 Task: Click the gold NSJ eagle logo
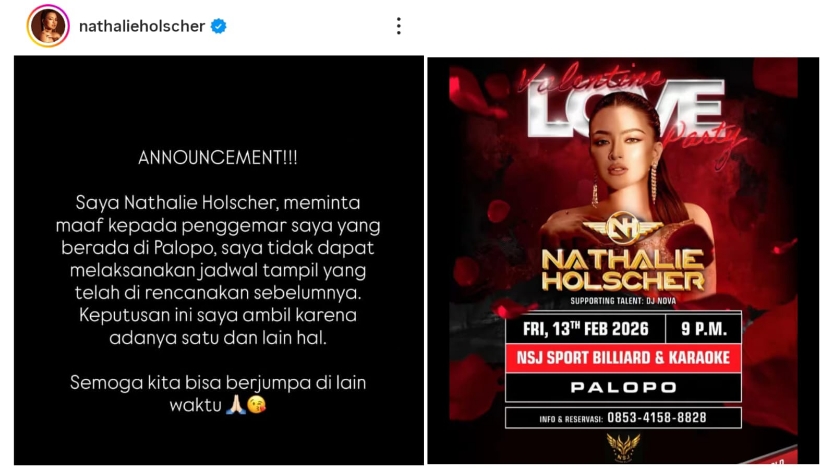click(623, 447)
